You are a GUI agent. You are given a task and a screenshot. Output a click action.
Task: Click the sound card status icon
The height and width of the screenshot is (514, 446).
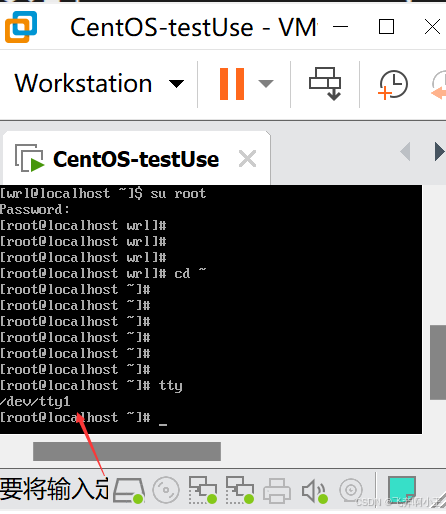pos(314,491)
